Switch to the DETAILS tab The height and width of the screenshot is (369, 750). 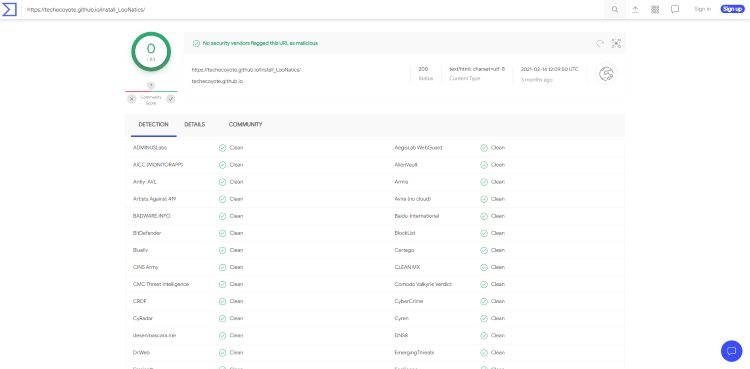point(195,124)
